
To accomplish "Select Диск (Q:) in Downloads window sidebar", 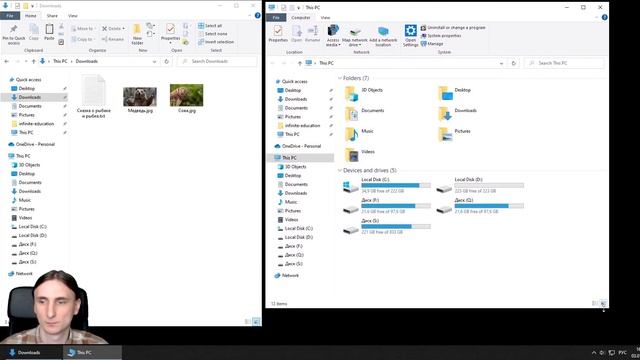I will pos(28,253).
